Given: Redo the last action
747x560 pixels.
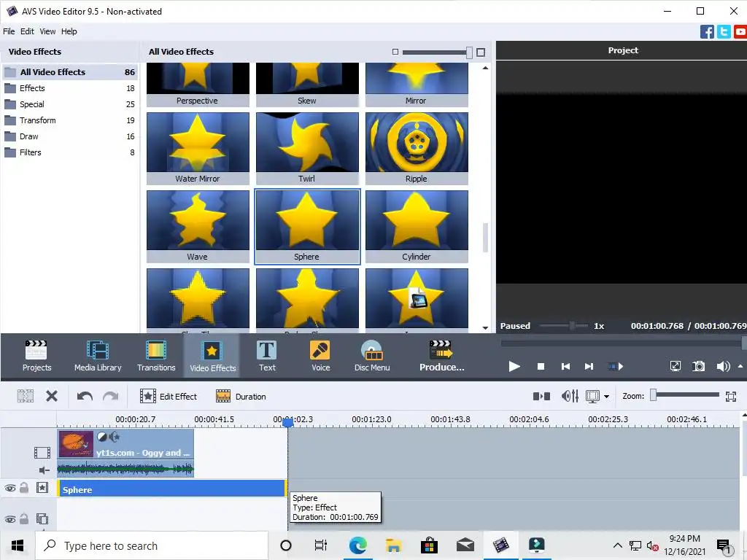Looking at the screenshot, I should pyautogui.click(x=111, y=396).
